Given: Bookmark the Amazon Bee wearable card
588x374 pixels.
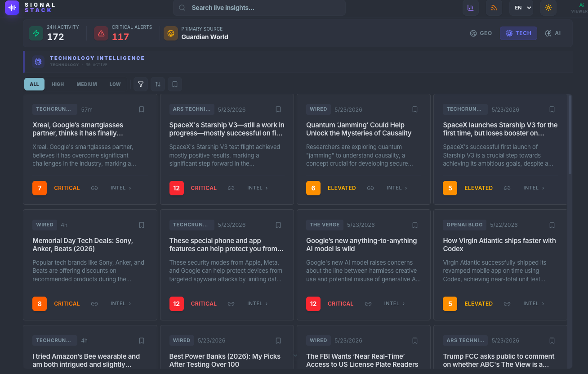Looking at the screenshot, I should coord(142,341).
